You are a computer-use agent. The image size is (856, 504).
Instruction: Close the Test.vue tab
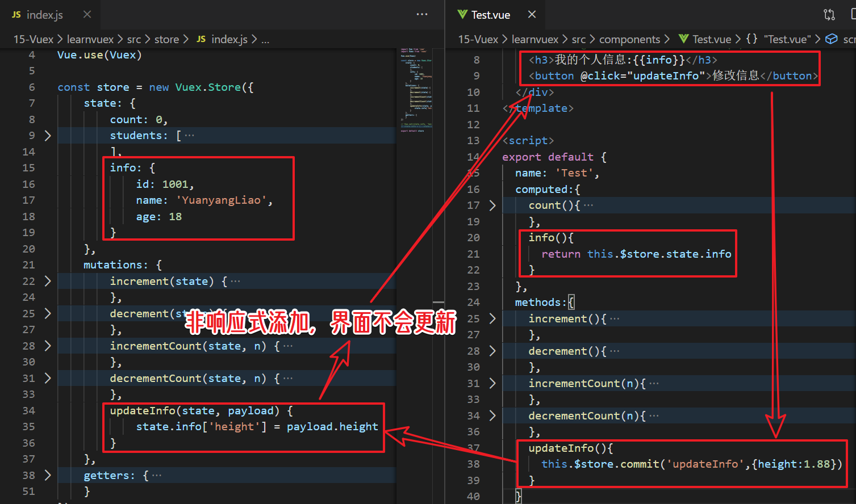tap(532, 14)
